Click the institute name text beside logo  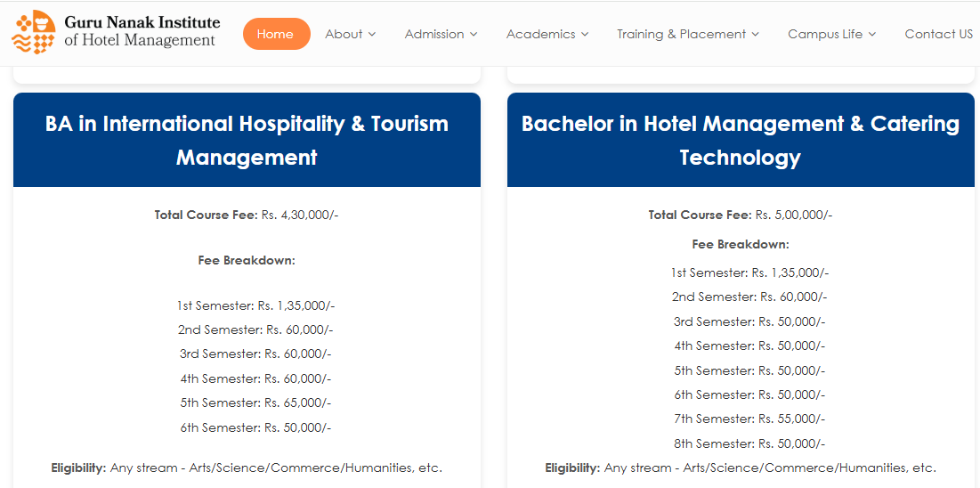(x=142, y=31)
